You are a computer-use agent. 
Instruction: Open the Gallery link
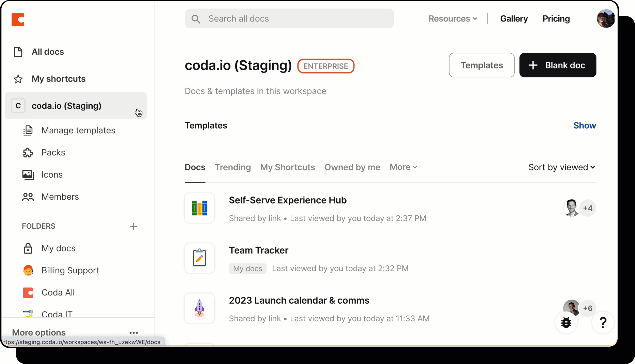pyautogui.click(x=514, y=19)
